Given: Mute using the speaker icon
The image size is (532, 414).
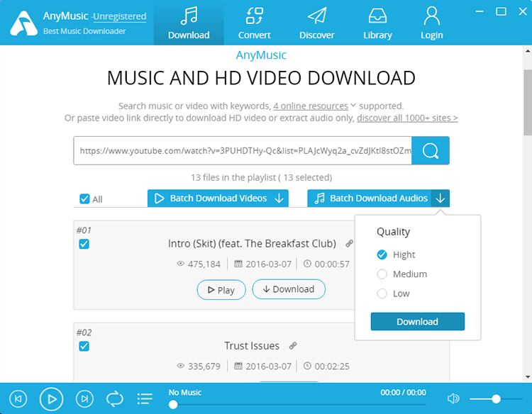Looking at the screenshot, I should point(453,398).
